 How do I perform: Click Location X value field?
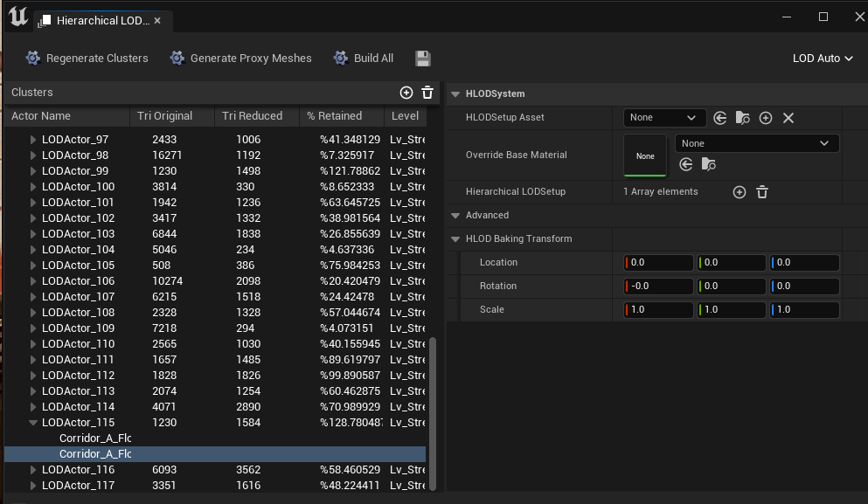658,262
